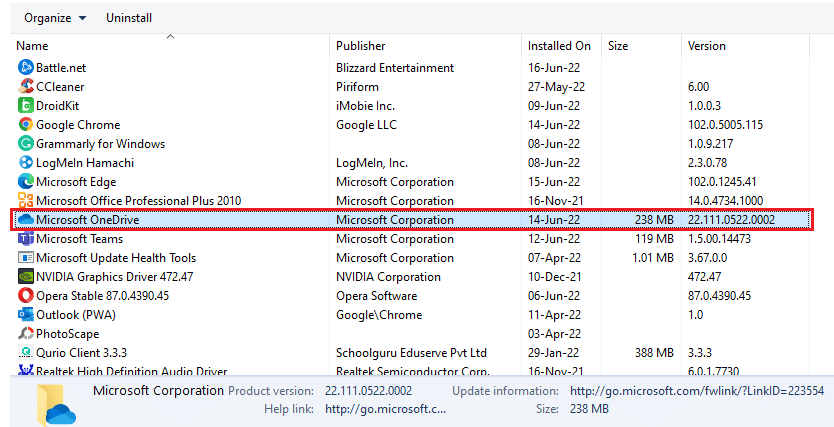Select Google Chrome program entry
Viewport: 834px width, 427px height.
tap(78, 125)
